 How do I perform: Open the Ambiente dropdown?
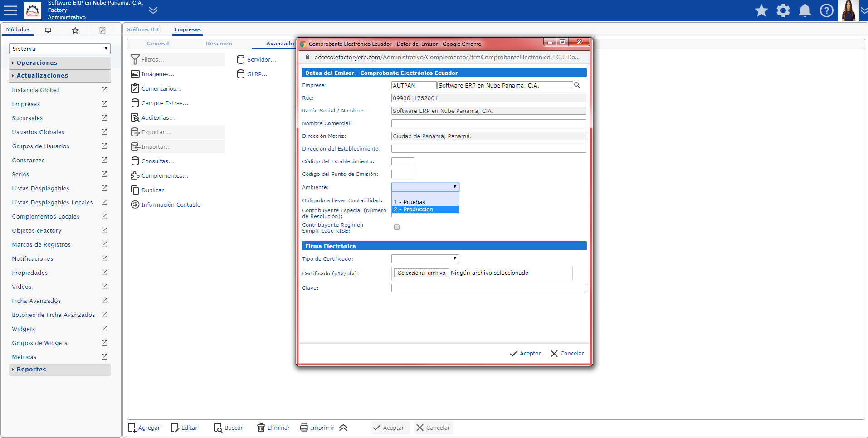pos(425,187)
